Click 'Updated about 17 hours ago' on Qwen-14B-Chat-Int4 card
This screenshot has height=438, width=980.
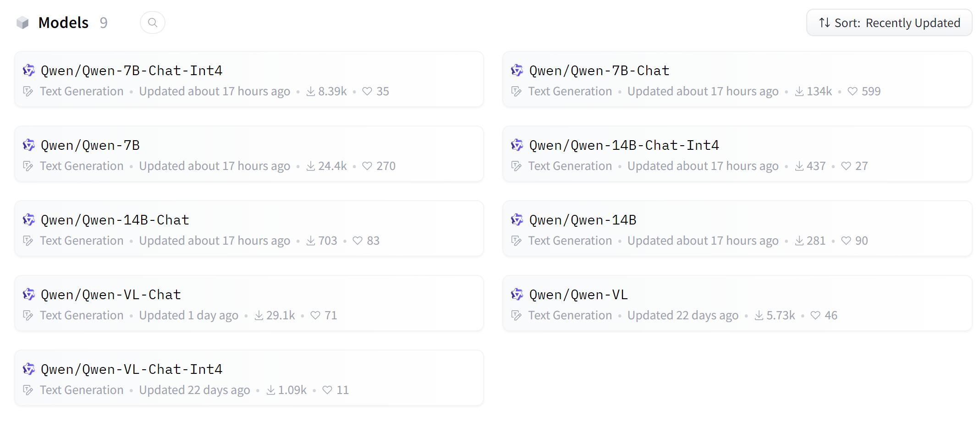(703, 166)
